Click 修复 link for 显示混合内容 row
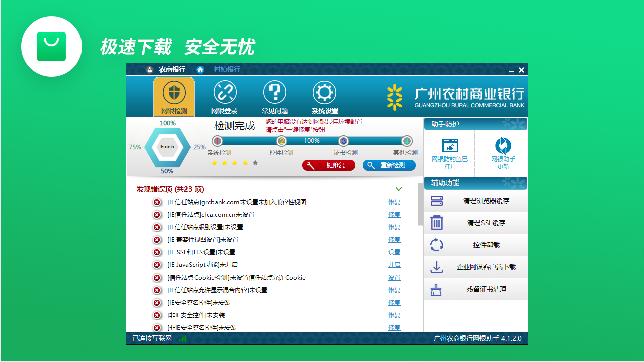The width and height of the screenshot is (644, 362). point(394,290)
